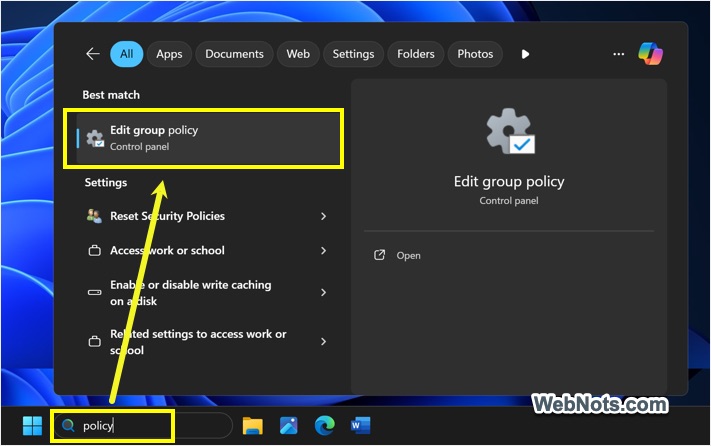Expand the Reset Security Policies chevron
The image size is (711, 446).
tap(323, 216)
